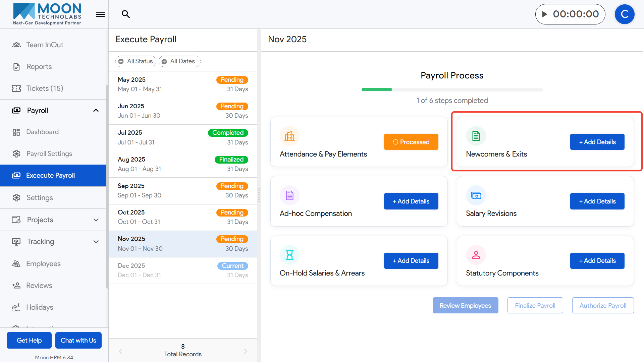Go to the payroll Dashboard
644x362 pixels.
tap(42, 132)
